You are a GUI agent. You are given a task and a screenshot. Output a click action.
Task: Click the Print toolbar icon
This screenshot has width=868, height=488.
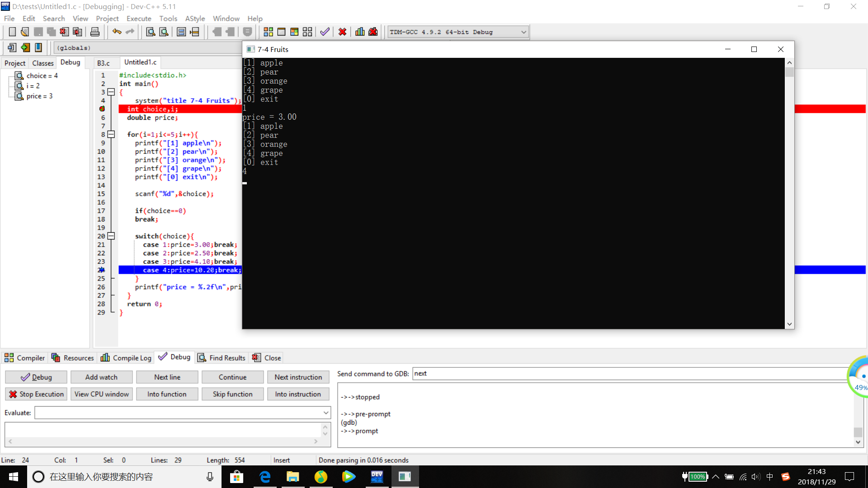(95, 32)
